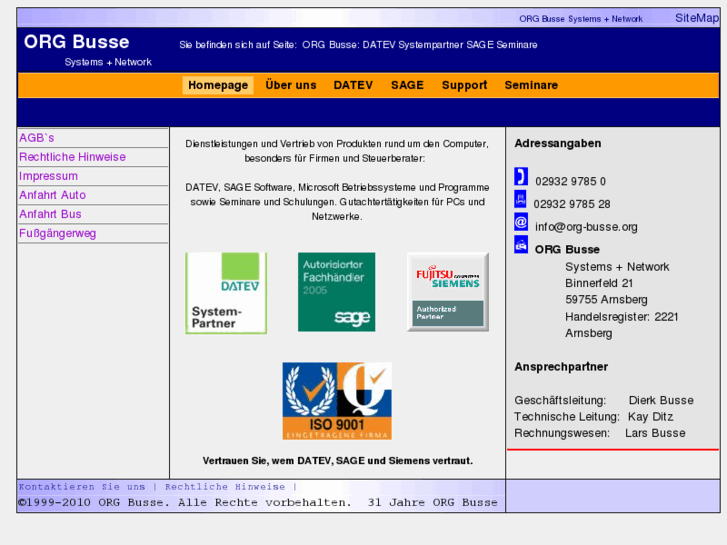Click the @ email icon

(521, 222)
